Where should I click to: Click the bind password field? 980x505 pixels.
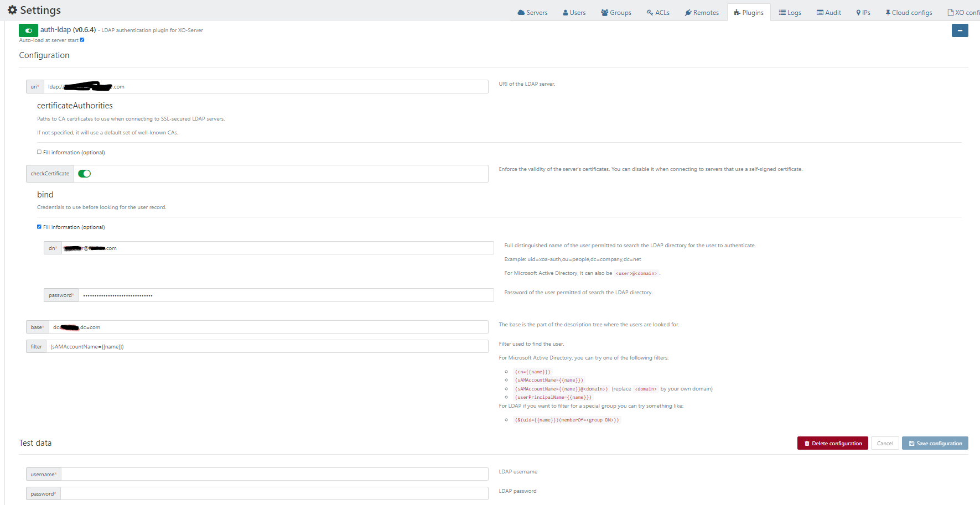pyautogui.click(x=286, y=295)
